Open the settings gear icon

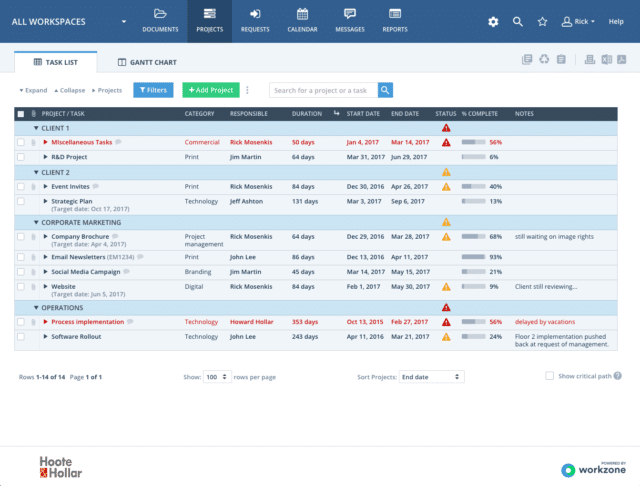point(492,21)
